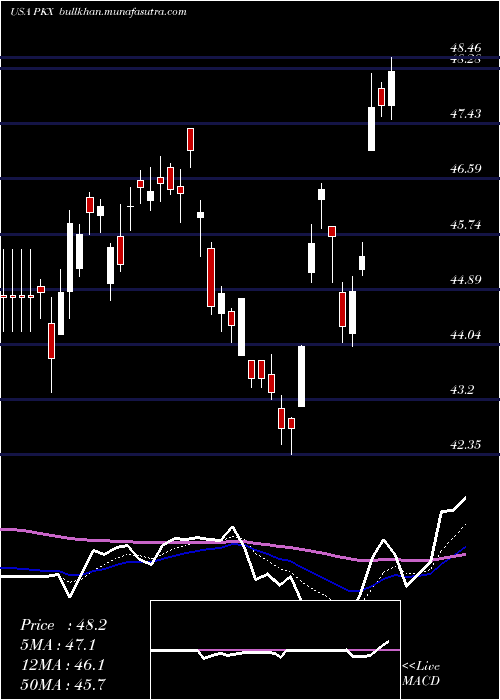Click the bullkhan.munafasutra.com watermark link
Viewport: 500px width, 700px height.
[123, 12]
